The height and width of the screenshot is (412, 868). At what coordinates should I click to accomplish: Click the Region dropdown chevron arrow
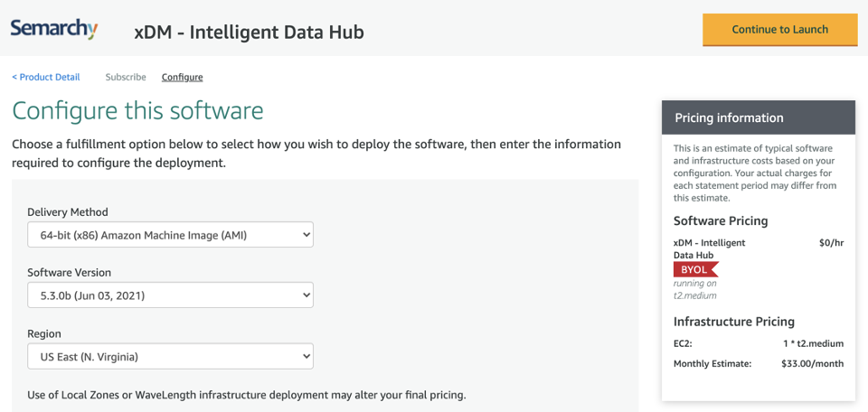(x=307, y=357)
